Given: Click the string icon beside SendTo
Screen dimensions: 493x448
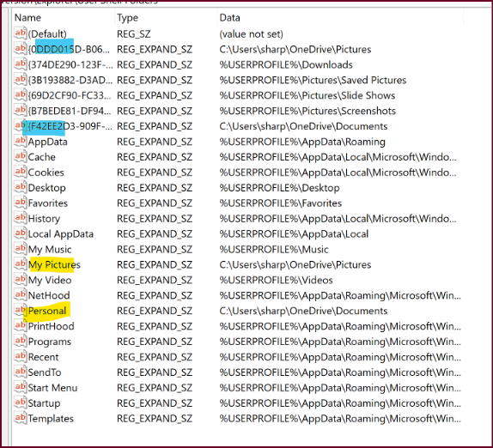Looking at the screenshot, I should point(21,372).
